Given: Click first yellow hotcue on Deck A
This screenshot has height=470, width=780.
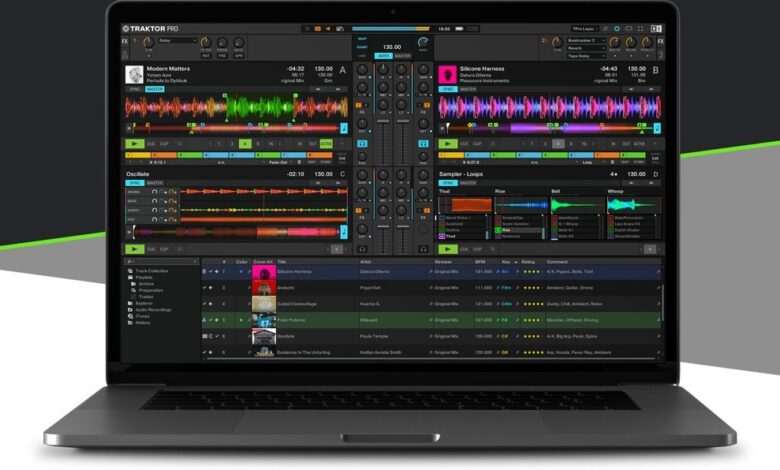Looking at the screenshot, I should click(x=138, y=155).
